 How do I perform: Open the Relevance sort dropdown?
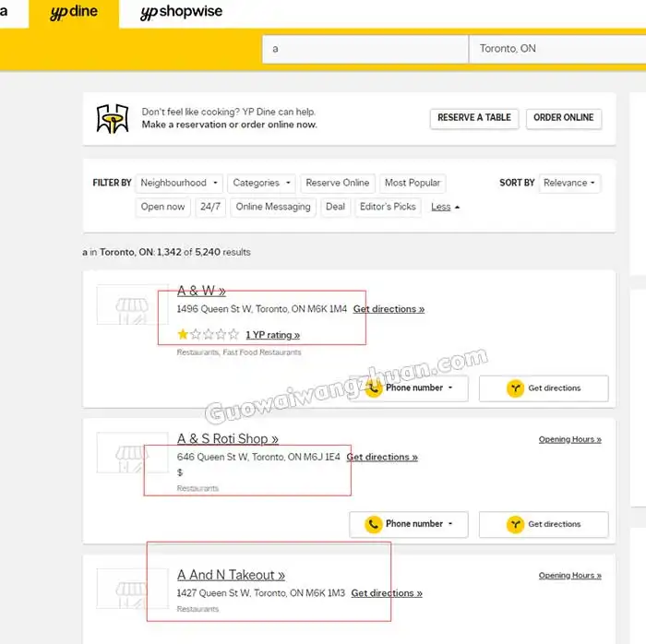[569, 183]
